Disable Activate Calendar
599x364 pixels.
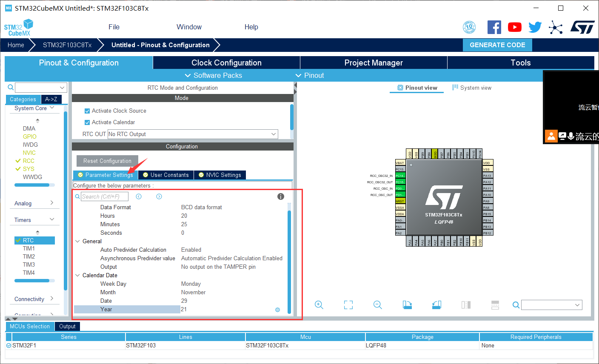87,122
